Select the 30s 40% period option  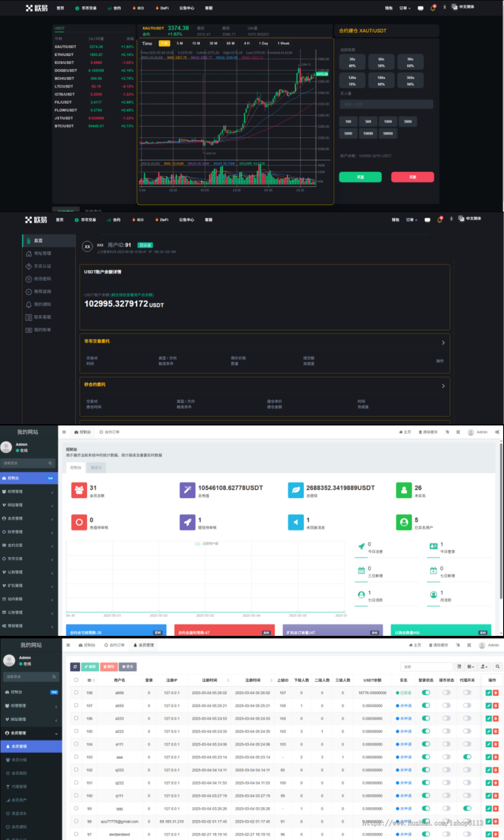pos(352,62)
